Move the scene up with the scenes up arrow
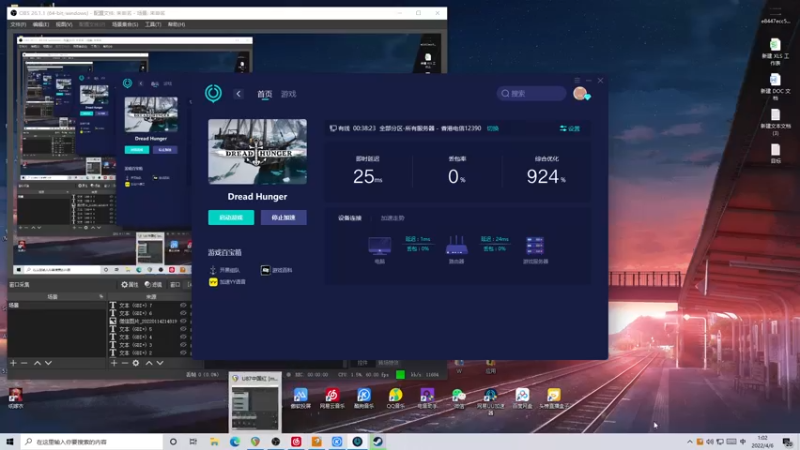The image size is (800, 450). 37,363
